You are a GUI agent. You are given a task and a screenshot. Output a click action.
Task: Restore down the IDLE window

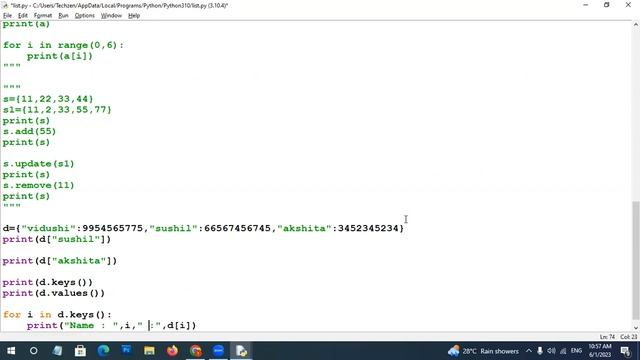[x=607, y=5]
